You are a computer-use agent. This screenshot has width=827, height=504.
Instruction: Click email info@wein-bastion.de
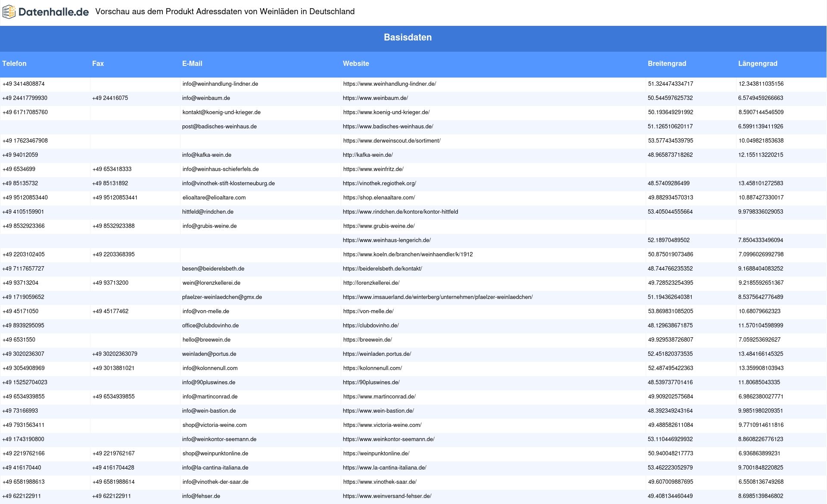click(x=209, y=411)
